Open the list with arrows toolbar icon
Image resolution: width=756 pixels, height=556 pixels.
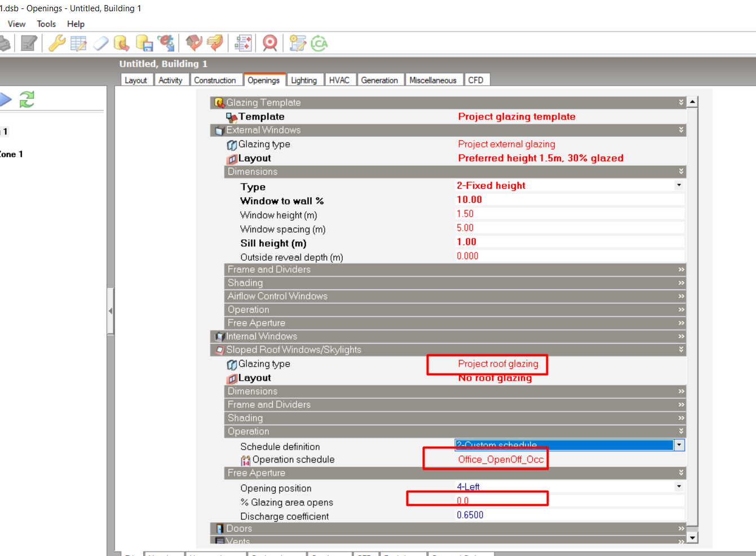pos(244,43)
